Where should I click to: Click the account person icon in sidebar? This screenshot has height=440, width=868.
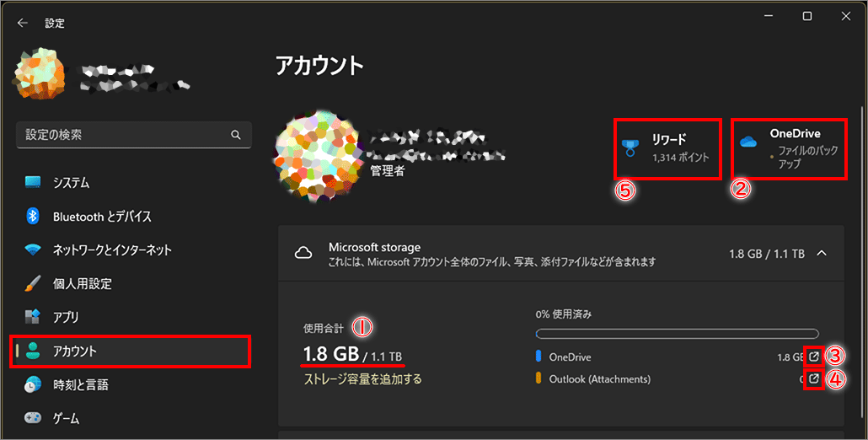tap(33, 351)
